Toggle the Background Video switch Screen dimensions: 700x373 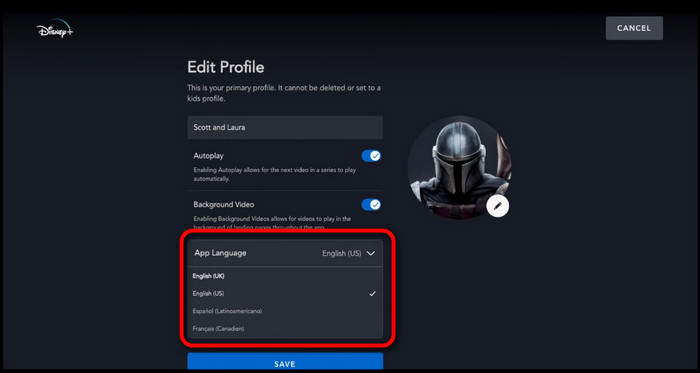[x=371, y=204]
